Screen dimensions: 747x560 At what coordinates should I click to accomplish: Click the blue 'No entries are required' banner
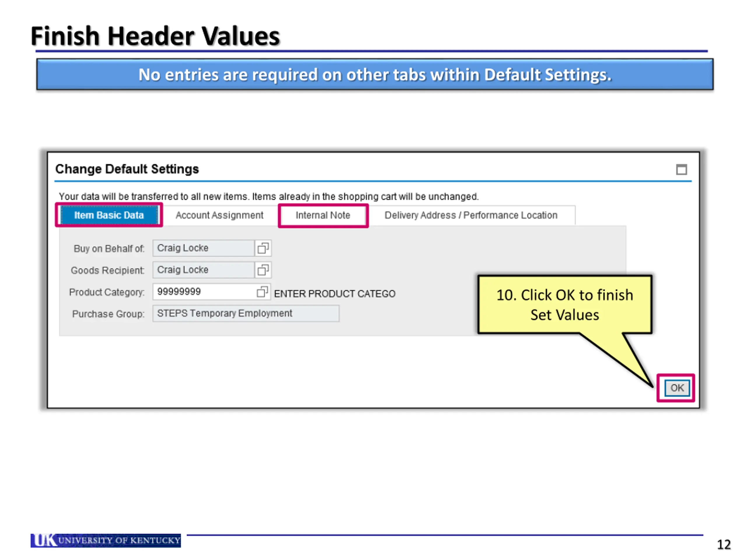click(x=374, y=75)
